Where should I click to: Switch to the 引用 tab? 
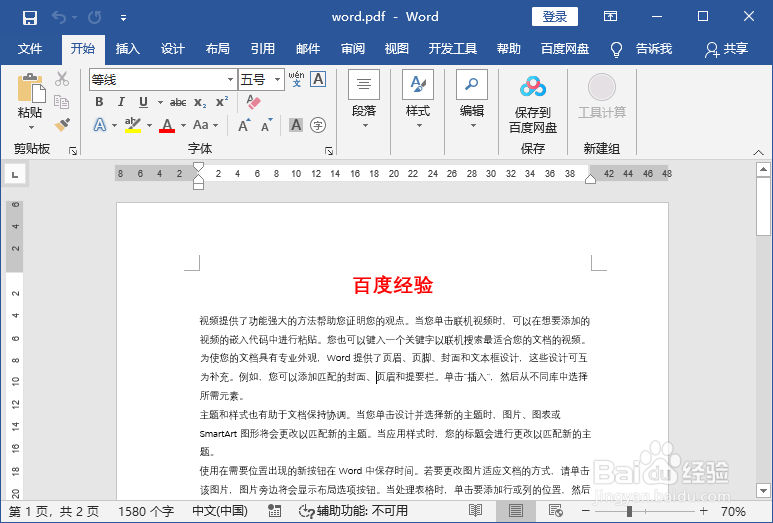[262, 49]
